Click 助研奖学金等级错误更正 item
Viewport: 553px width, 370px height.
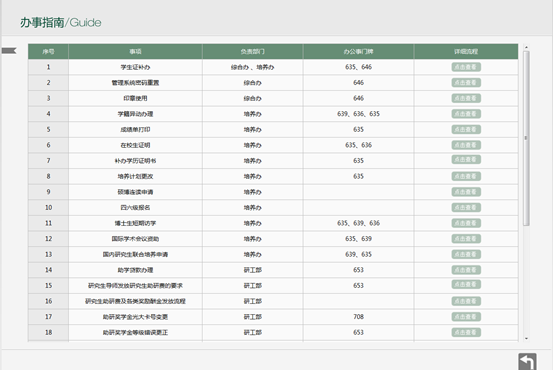[x=135, y=332]
